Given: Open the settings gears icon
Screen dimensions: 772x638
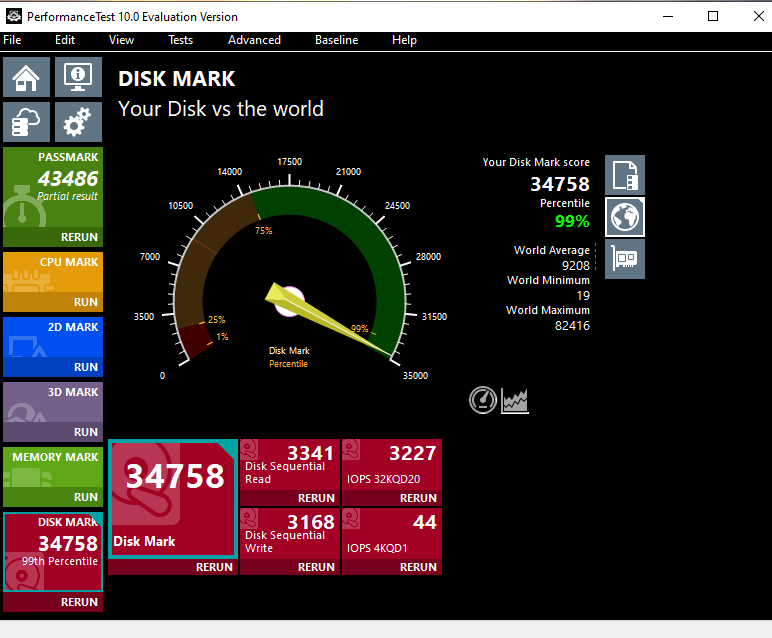Looking at the screenshot, I should [78, 122].
